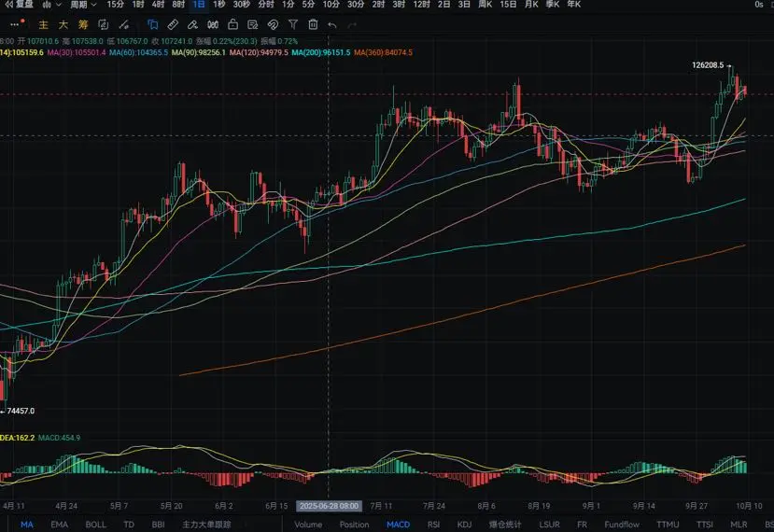Toggle the Volume sub-indicator

tap(308, 525)
